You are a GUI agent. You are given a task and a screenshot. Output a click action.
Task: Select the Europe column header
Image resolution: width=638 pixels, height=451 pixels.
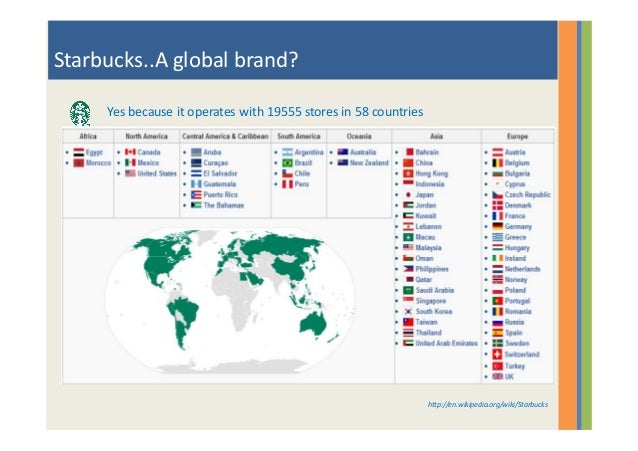click(517, 136)
